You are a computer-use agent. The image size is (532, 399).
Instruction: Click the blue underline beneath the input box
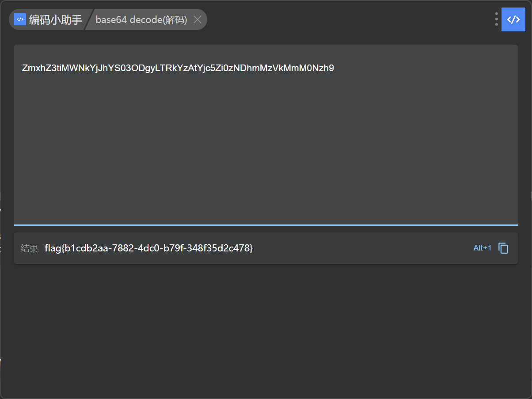click(265, 225)
